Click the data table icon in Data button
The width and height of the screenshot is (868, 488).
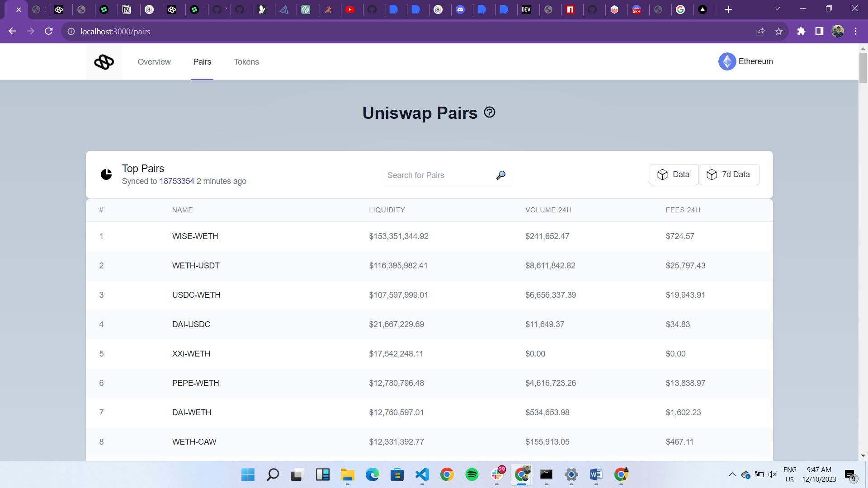pyautogui.click(x=662, y=174)
